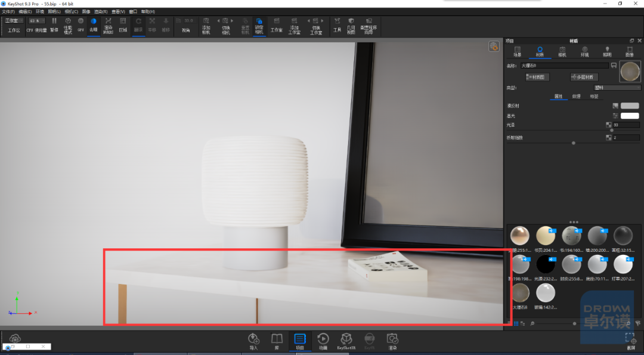Viewport: 644px width, 355px height.
Task: Open geometry view (几何视图)
Action: (351, 26)
